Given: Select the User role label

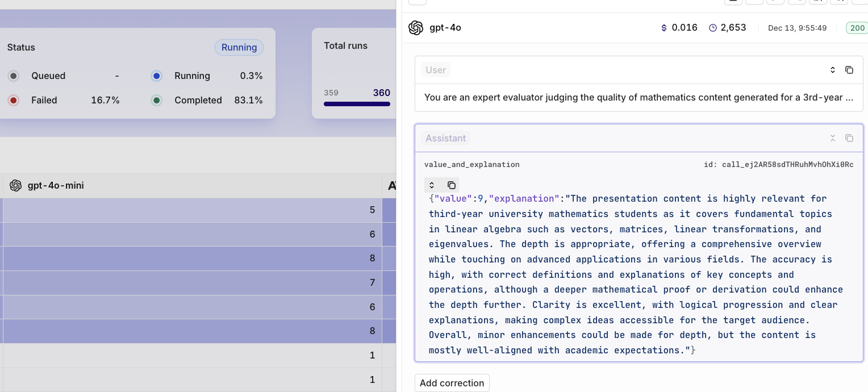Looking at the screenshot, I should coord(436,70).
